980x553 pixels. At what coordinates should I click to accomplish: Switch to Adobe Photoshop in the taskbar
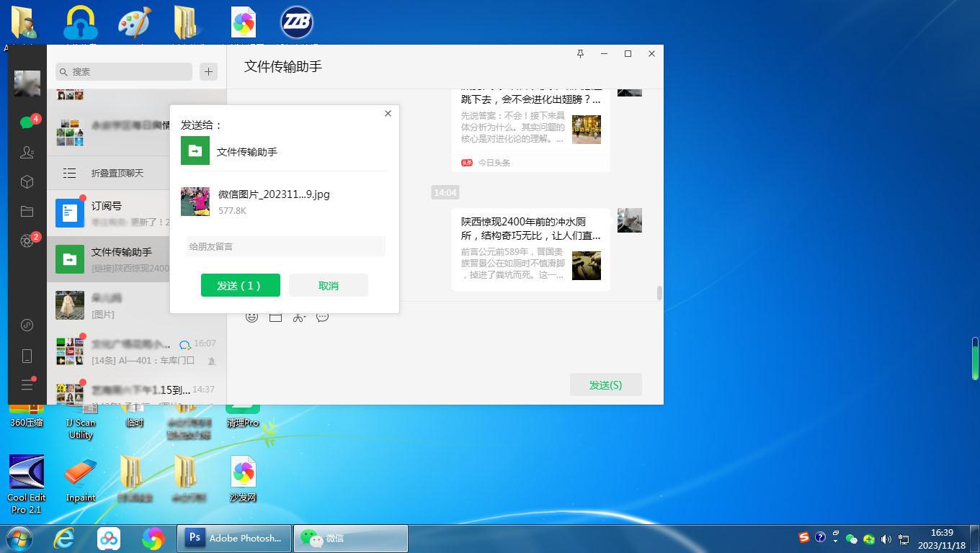(x=234, y=538)
